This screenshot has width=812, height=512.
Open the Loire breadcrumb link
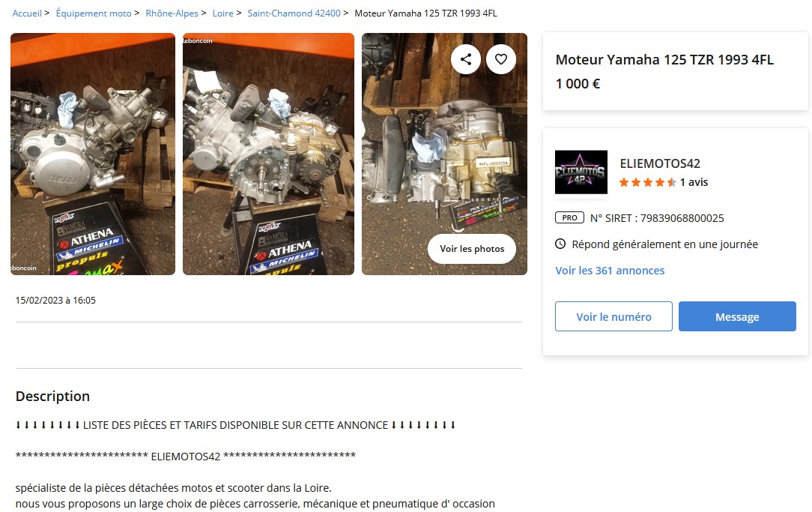222,13
